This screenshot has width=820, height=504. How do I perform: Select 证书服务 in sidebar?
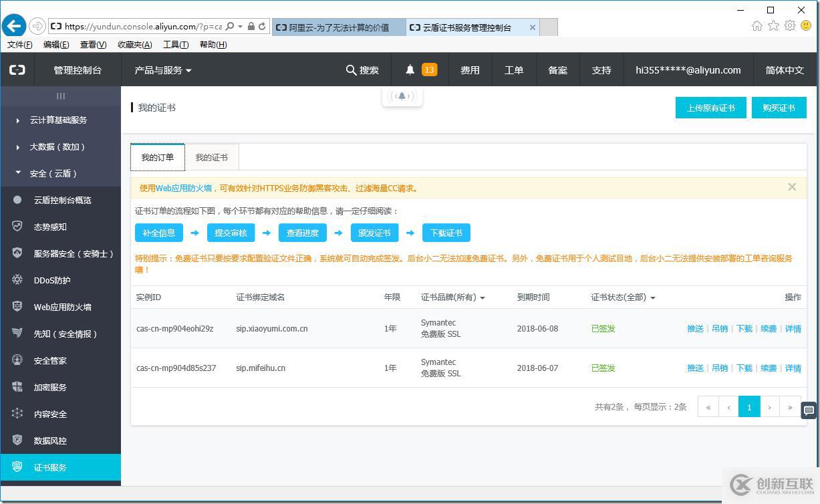click(60, 467)
